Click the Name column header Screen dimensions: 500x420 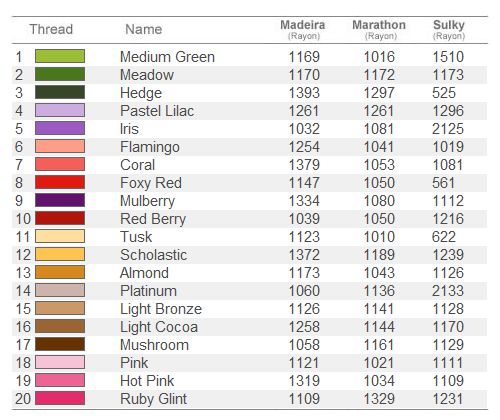144,29
